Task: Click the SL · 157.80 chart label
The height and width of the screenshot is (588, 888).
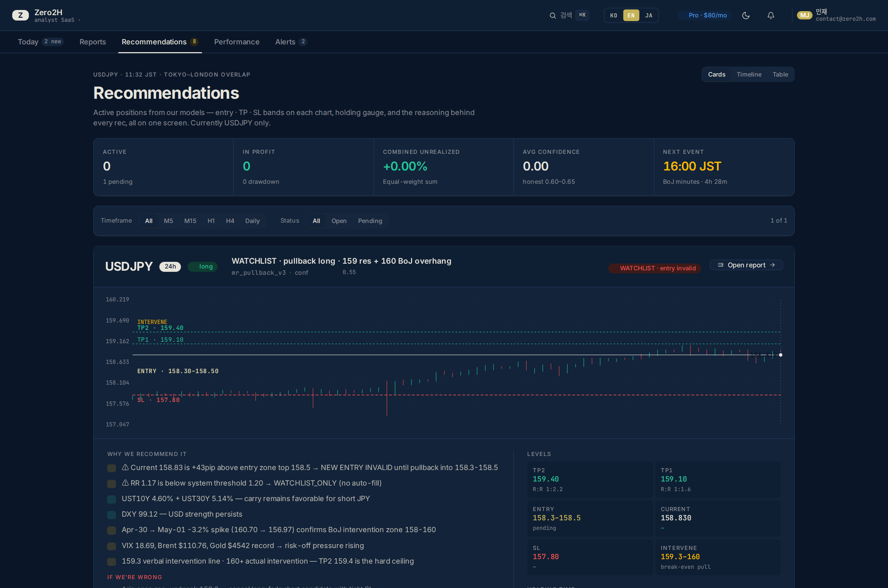Action: point(158,400)
